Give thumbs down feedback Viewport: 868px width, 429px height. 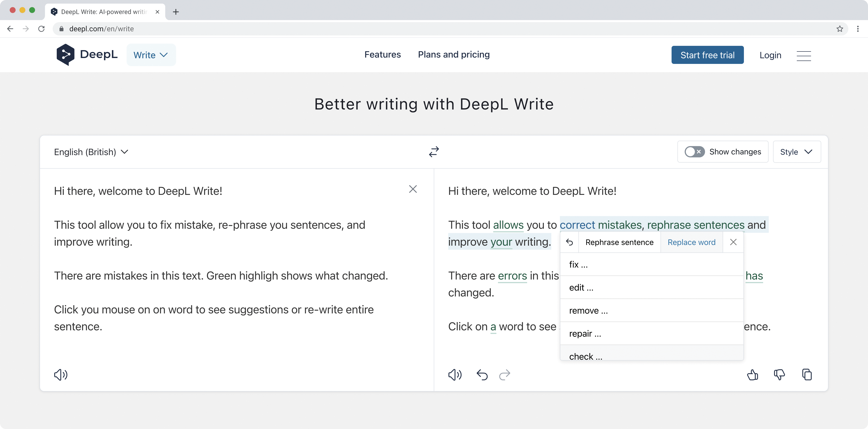coord(779,375)
